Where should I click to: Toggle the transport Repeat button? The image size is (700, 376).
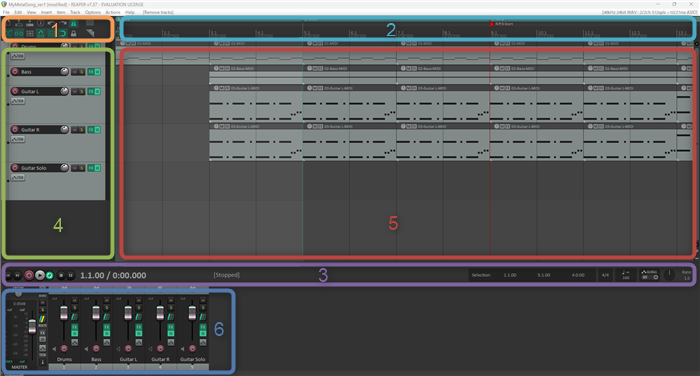pyautogui.click(x=50, y=276)
